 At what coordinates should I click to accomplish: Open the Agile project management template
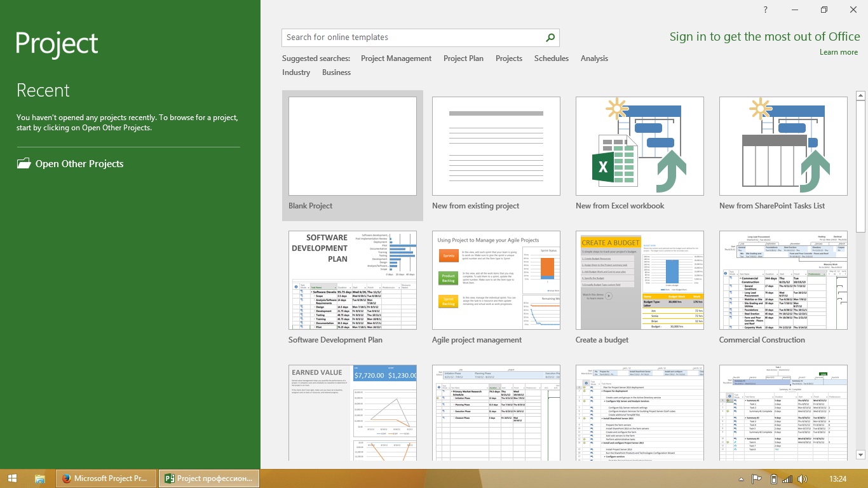pos(496,280)
